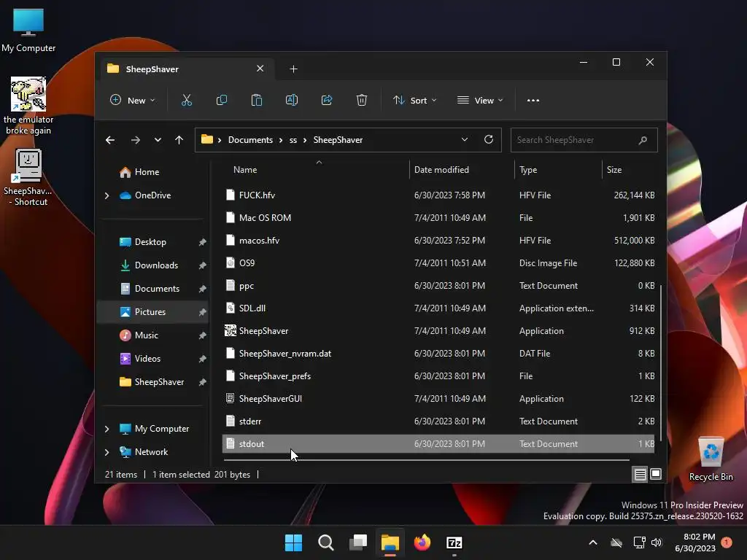Open the View dropdown menu

pyautogui.click(x=480, y=100)
